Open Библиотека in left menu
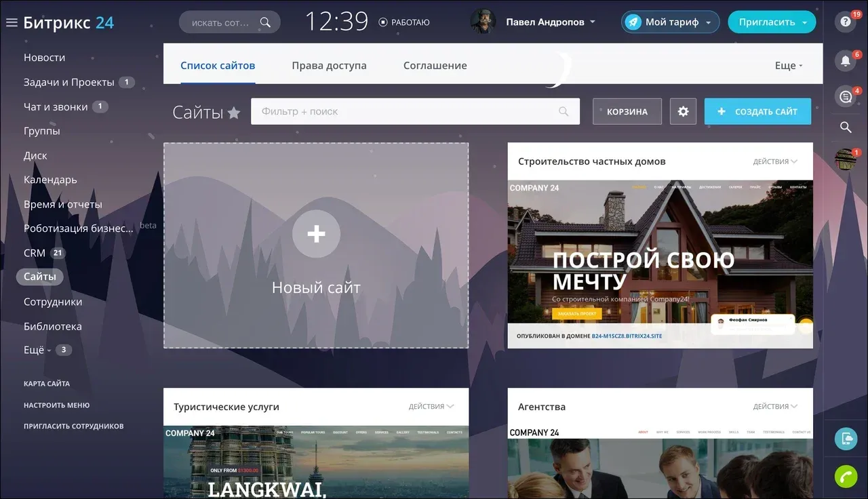The image size is (868, 499). pos(53,326)
